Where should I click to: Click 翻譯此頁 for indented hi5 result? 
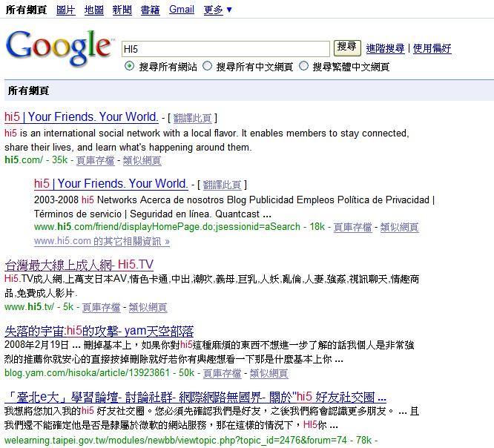222,185
